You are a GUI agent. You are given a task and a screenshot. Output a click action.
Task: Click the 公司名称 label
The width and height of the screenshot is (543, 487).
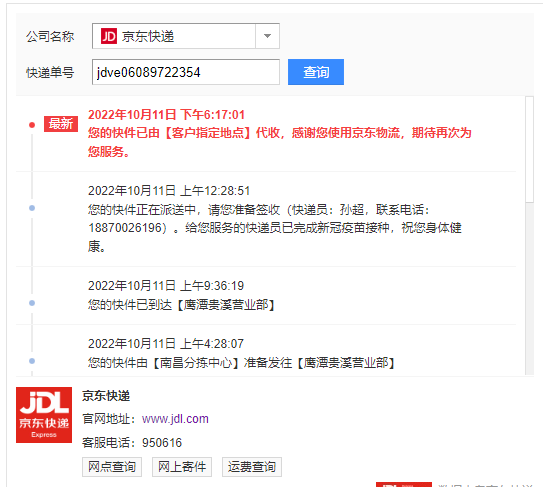[50, 36]
